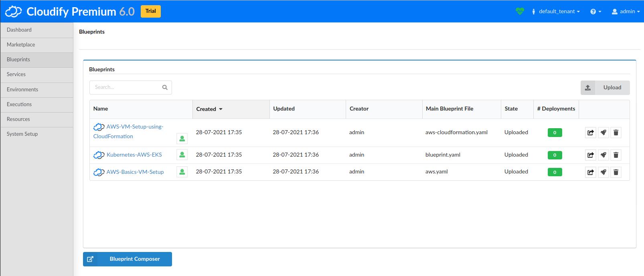Delete AWS-Basics-VM-Setup with trash icon
Screen dimensions: 644x276
tap(616, 172)
